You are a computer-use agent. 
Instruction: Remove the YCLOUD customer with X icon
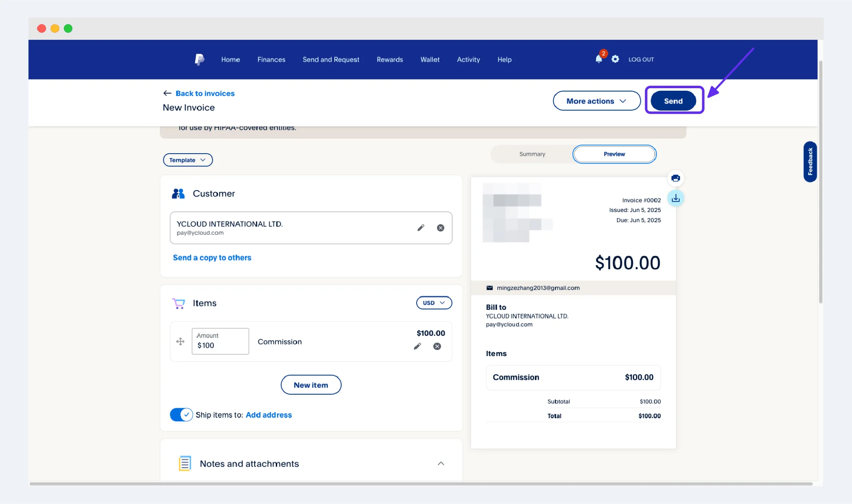441,228
